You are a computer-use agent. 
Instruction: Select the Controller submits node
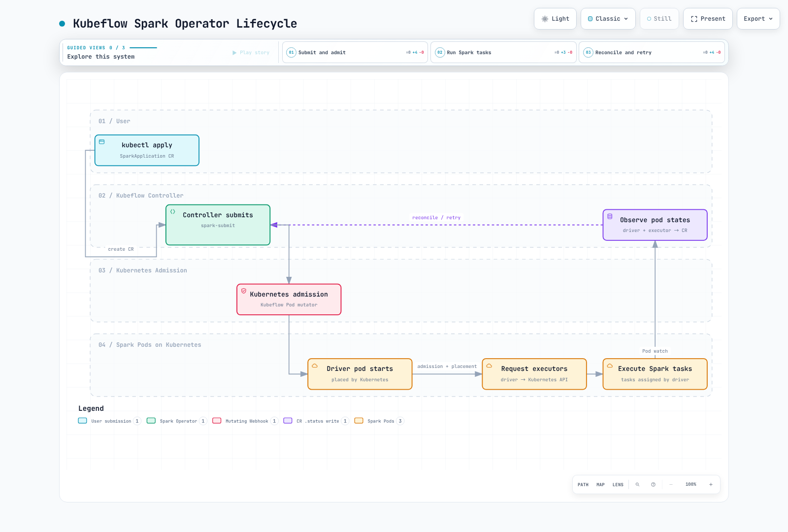218,225
